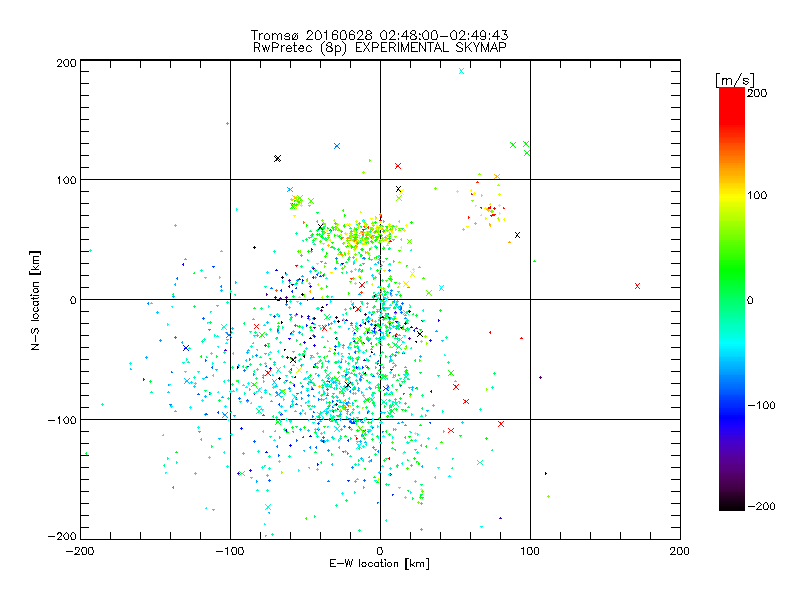Click the '0' label on the E-W axis

380,551
